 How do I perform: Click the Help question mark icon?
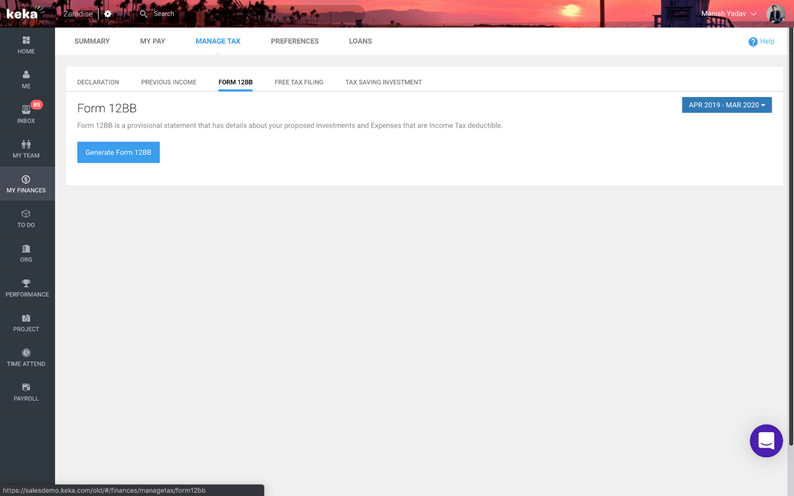coord(752,42)
